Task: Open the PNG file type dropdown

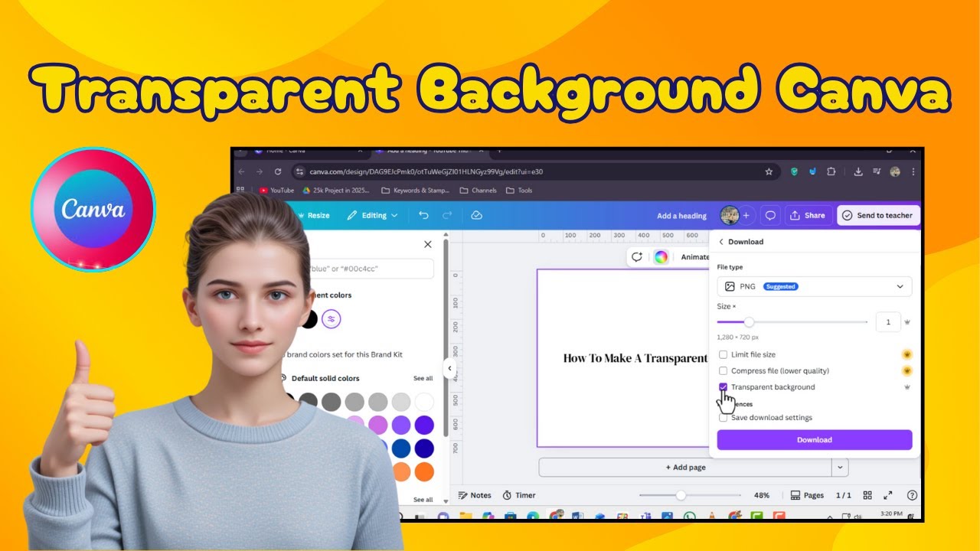Action: pyautogui.click(x=815, y=286)
